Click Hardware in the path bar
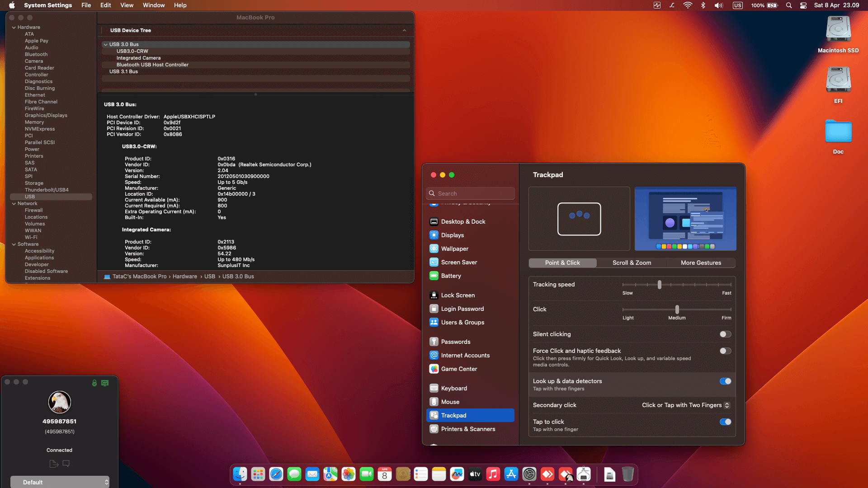 pyautogui.click(x=184, y=277)
